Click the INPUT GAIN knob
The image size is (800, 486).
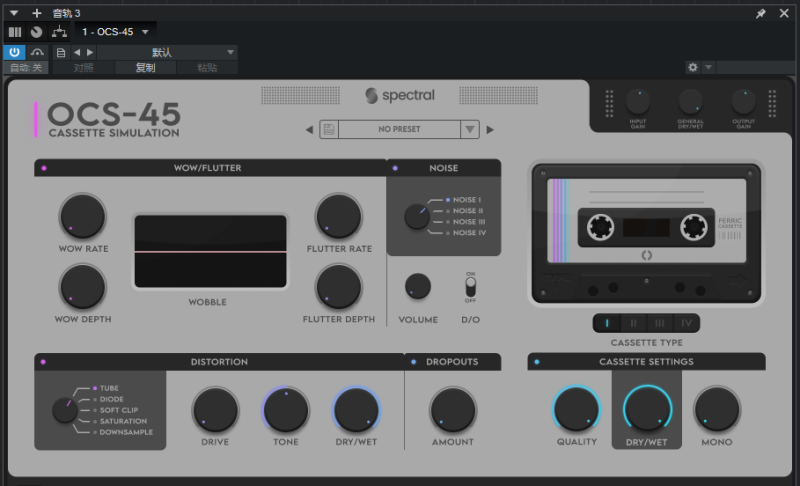click(x=638, y=101)
